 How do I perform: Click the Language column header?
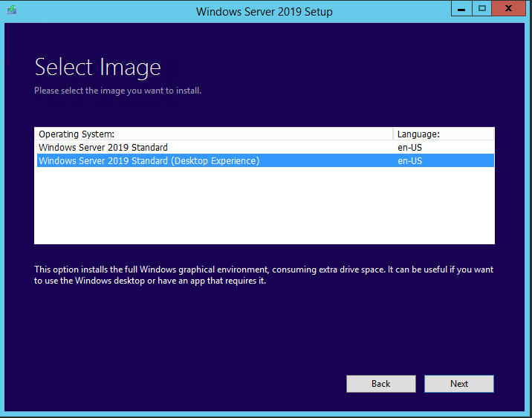(418, 134)
